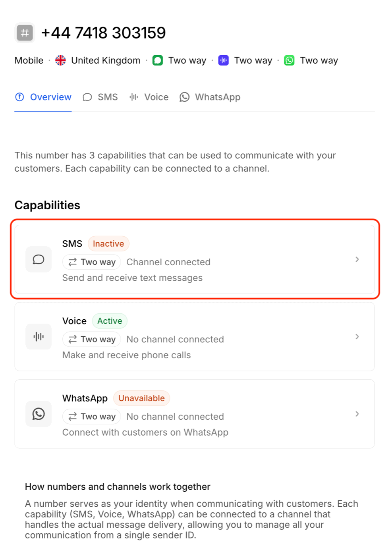Expand the Voice capability chevron

[x=357, y=337]
